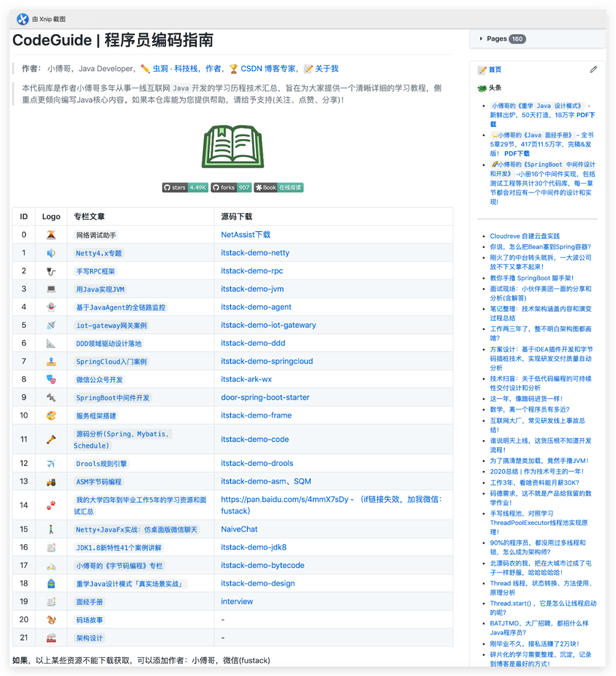Click the shower logo in iot-gateway row

click(x=51, y=325)
